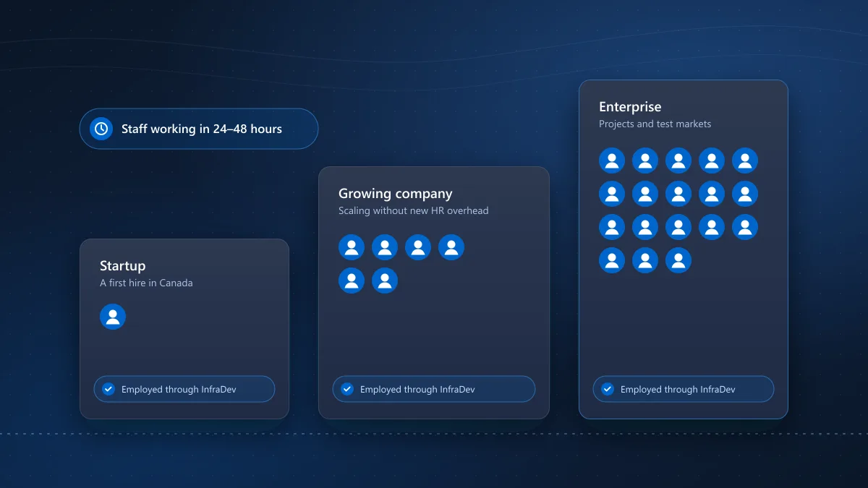This screenshot has height=488, width=868.
Task: Select the first person icon in Growing company
Action: point(352,247)
